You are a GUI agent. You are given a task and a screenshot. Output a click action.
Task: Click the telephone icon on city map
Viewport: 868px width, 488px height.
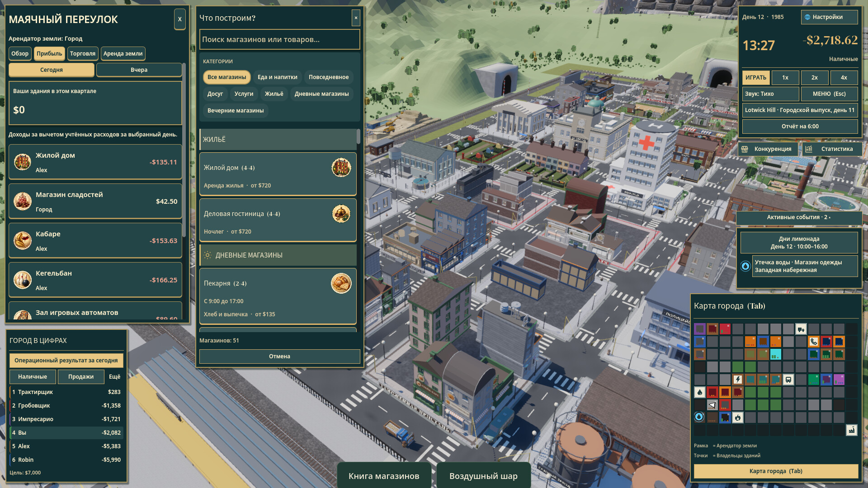(814, 342)
